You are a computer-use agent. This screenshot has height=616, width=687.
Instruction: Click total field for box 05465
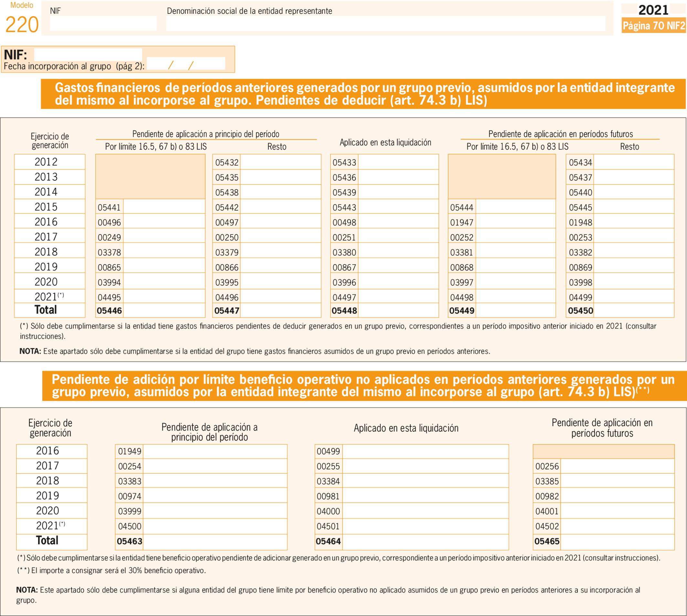point(617,542)
